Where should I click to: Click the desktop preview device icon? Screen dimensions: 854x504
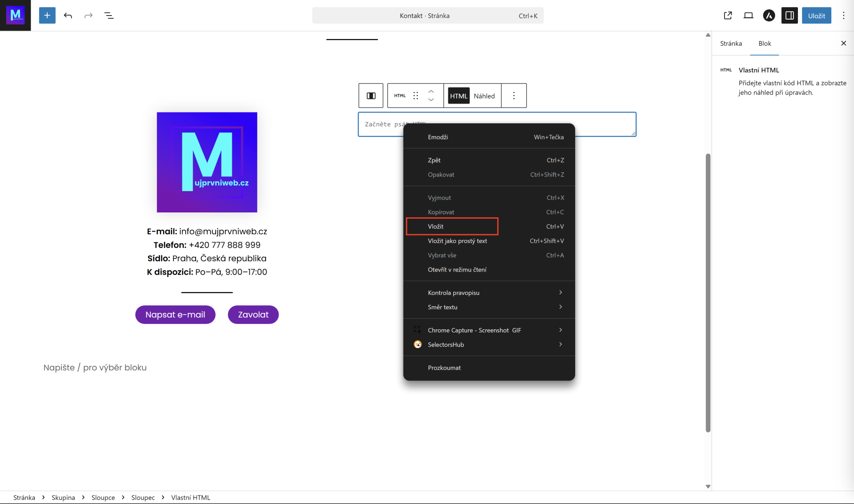[x=748, y=16]
